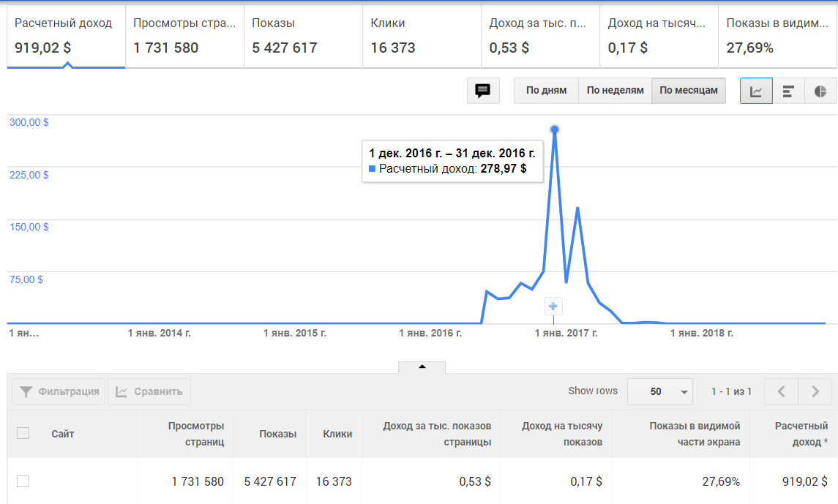Click the 16 373 table cell

tap(334, 481)
